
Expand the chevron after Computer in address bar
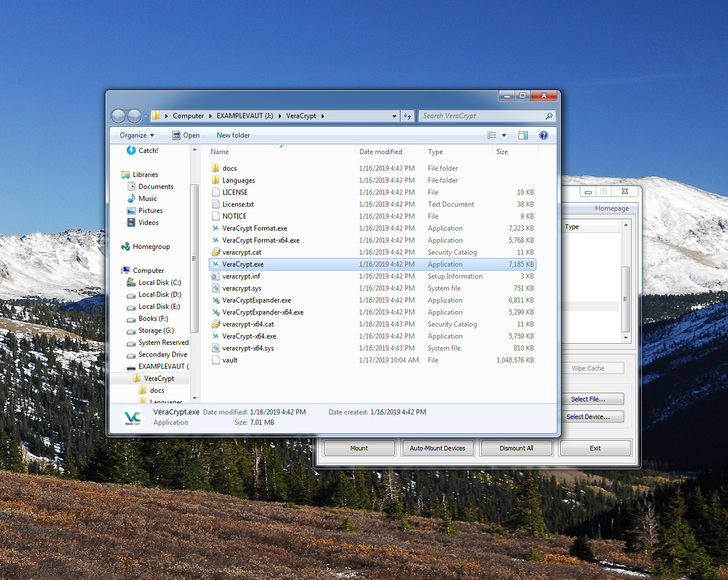[211, 116]
